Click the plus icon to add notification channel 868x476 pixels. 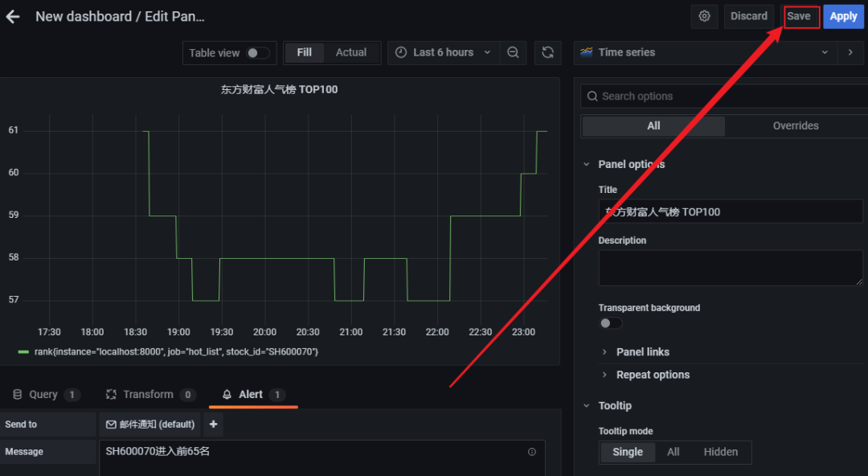pos(213,425)
